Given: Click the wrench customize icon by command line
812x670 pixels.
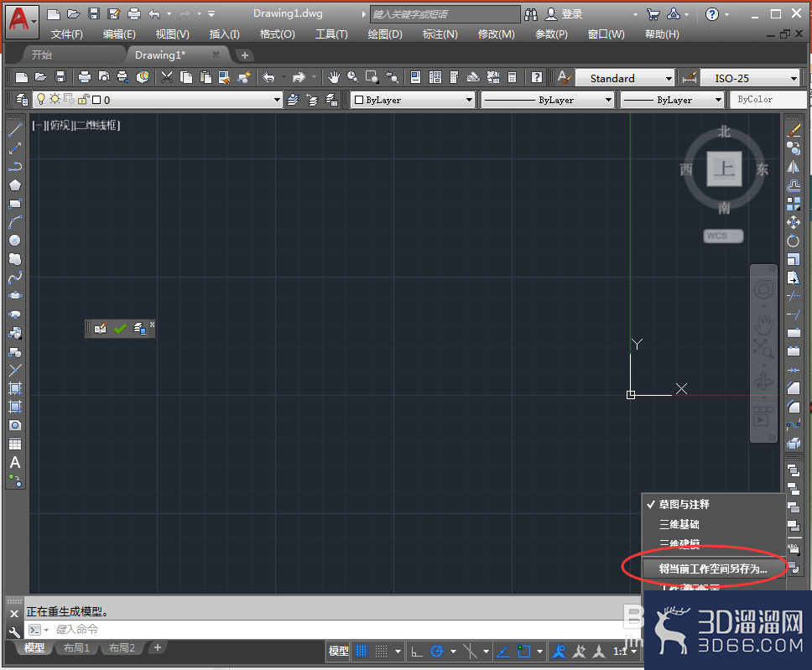Looking at the screenshot, I should 14,631.
